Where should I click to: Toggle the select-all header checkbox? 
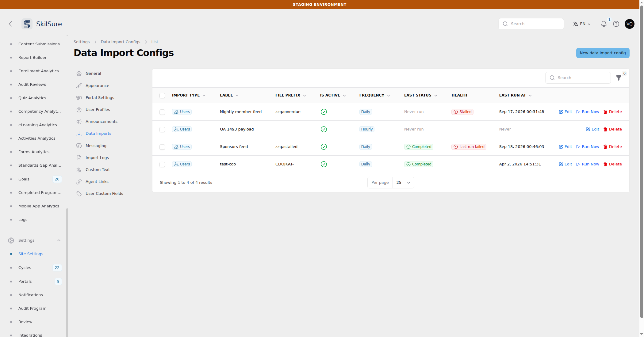(x=162, y=96)
